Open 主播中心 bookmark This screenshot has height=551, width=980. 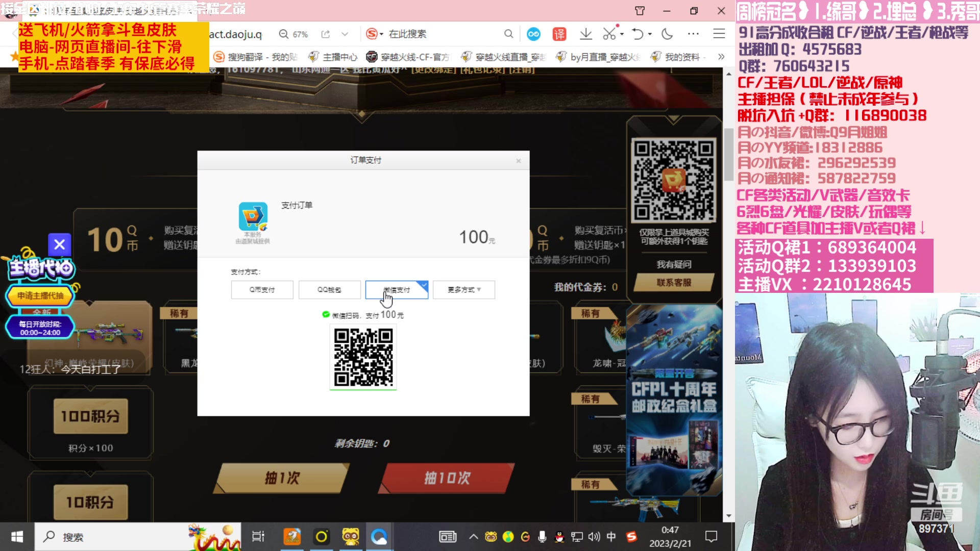coord(333,57)
